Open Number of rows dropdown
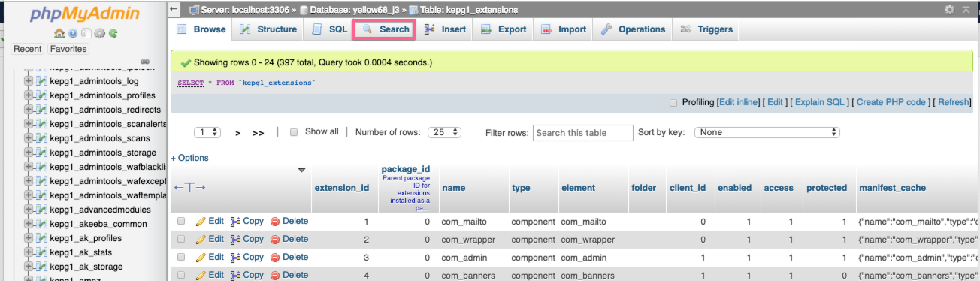The height and width of the screenshot is (281, 980). coord(444,132)
